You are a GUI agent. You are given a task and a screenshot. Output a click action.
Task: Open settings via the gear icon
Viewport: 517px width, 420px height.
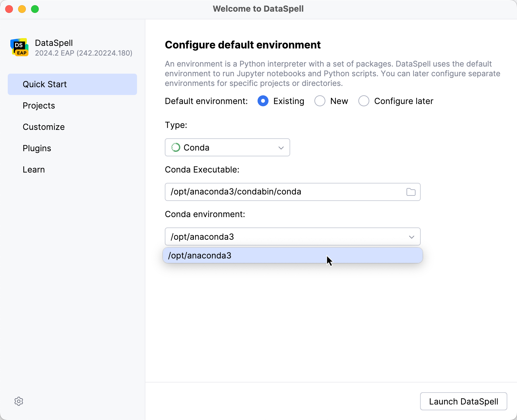coord(19,401)
